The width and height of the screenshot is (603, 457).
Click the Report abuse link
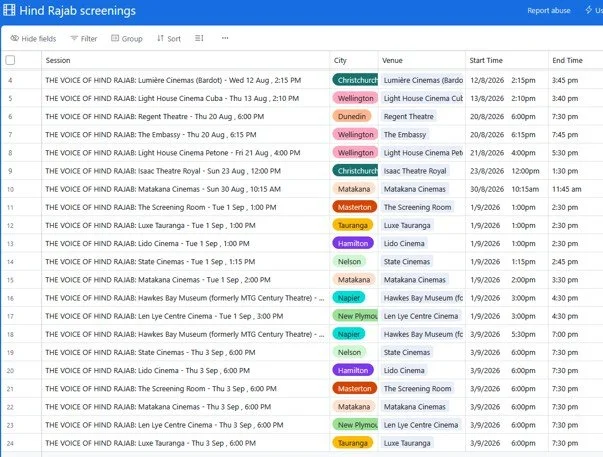pyautogui.click(x=548, y=11)
